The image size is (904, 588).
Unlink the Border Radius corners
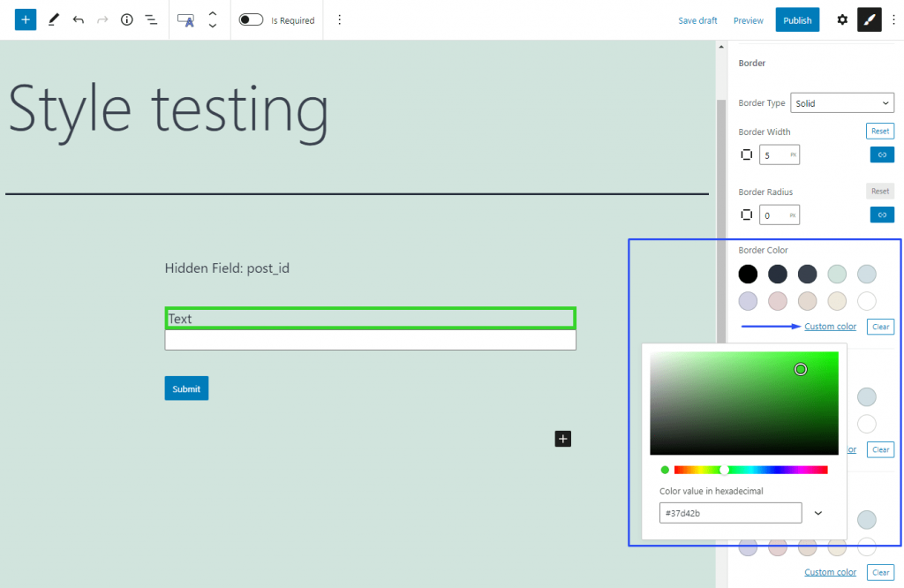pos(882,215)
